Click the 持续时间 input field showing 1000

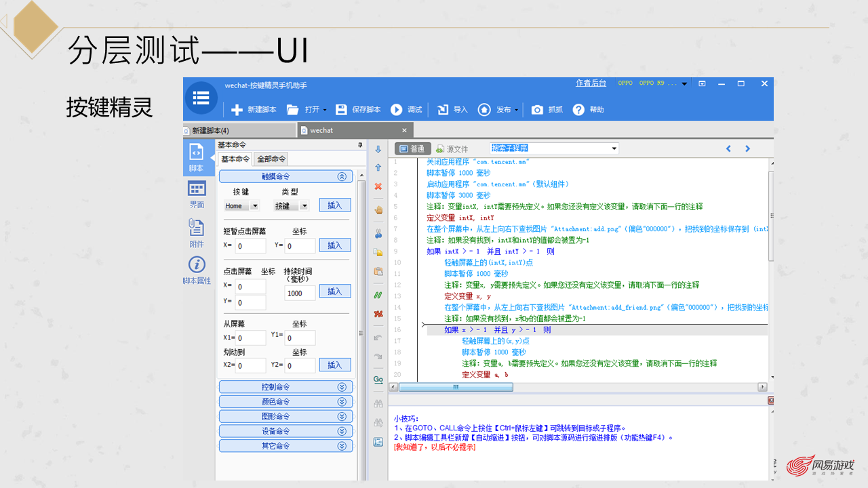[x=300, y=293]
